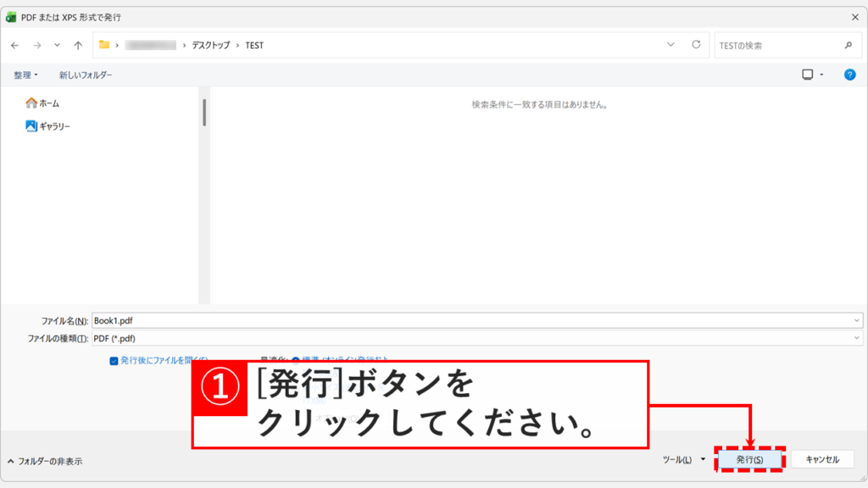Image resolution: width=868 pixels, height=488 pixels.
Task: Select TEST in the breadcrumb path
Action: tap(254, 46)
